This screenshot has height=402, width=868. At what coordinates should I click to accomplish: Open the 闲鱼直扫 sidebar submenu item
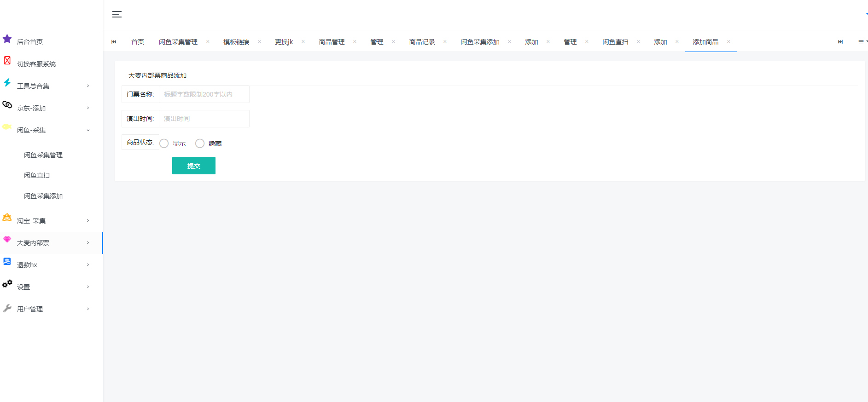[37, 175]
